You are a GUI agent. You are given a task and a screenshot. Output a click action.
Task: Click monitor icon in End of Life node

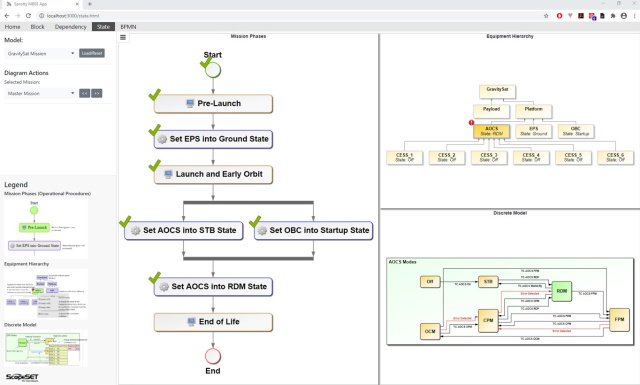[191, 322]
